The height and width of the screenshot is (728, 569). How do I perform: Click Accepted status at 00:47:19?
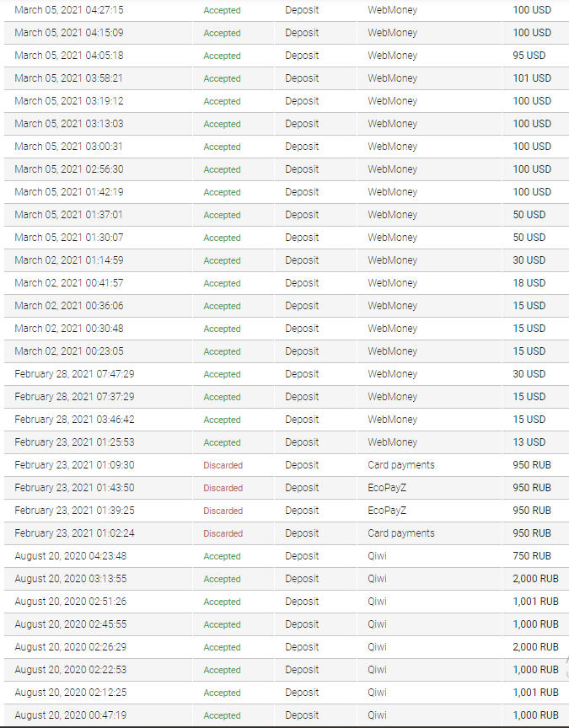pyautogui.click(x=222, y=715)
